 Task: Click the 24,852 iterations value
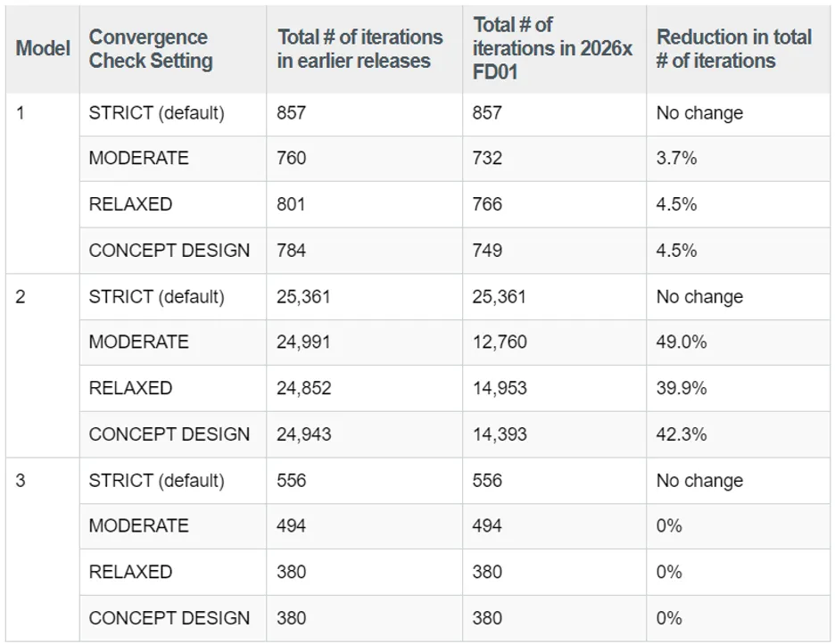pos(303,388)
